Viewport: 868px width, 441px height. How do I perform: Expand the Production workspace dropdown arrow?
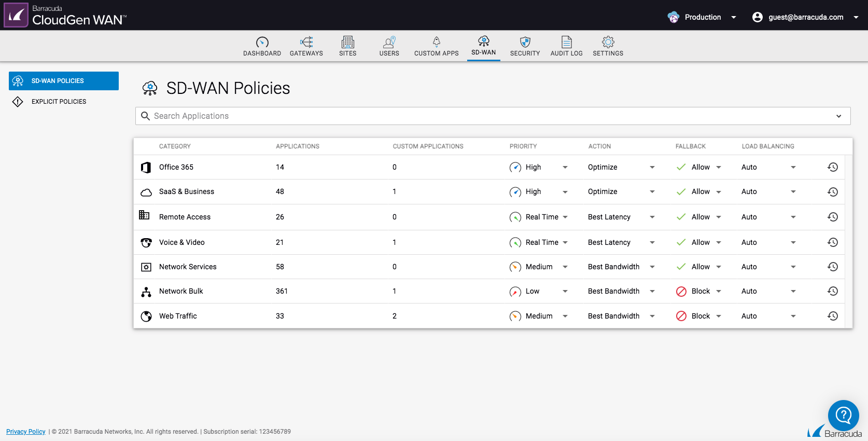(734, 17)
